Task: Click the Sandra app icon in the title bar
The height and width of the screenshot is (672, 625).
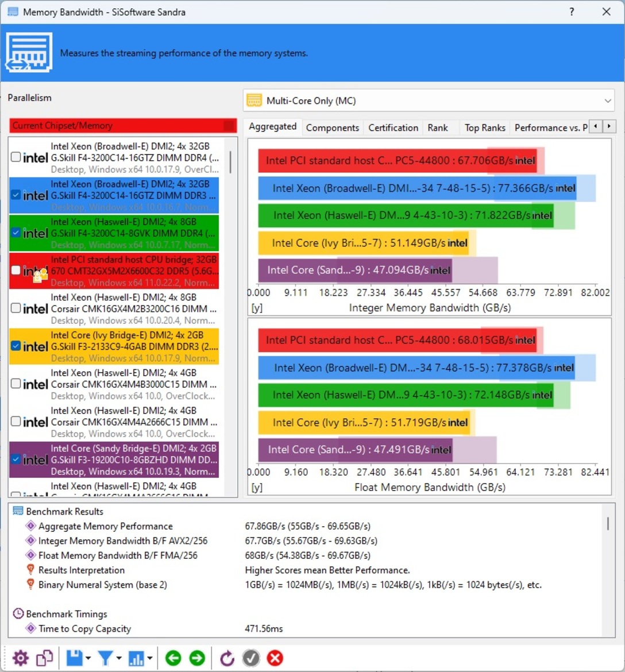Action: click(x=13, y=11)
